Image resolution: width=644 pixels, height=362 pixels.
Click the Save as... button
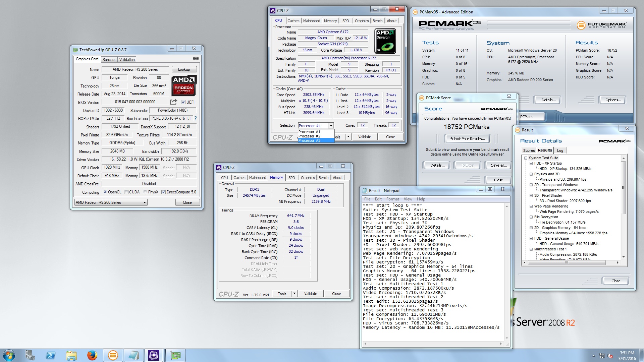(499, 165)
